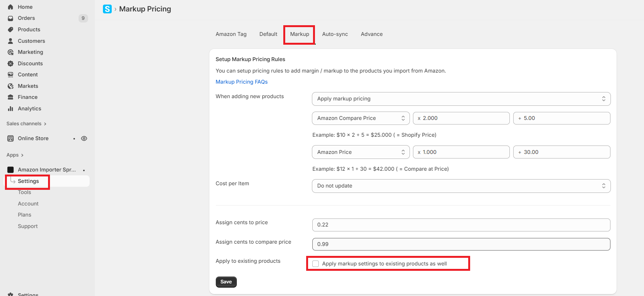
Task: Open Plans in app submenu
Action: (24, 215)
